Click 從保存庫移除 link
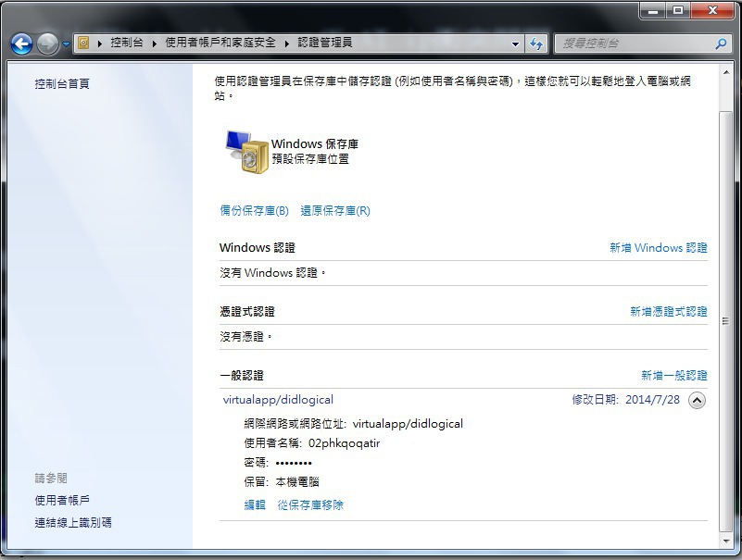The width and height of the screenshot is (742, 560). coord(310,505)
